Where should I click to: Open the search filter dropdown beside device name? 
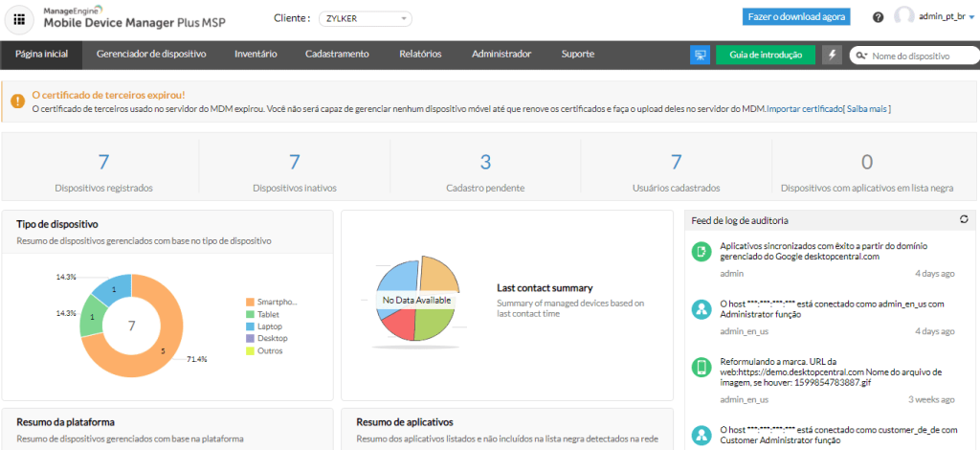tap(861, 56)
